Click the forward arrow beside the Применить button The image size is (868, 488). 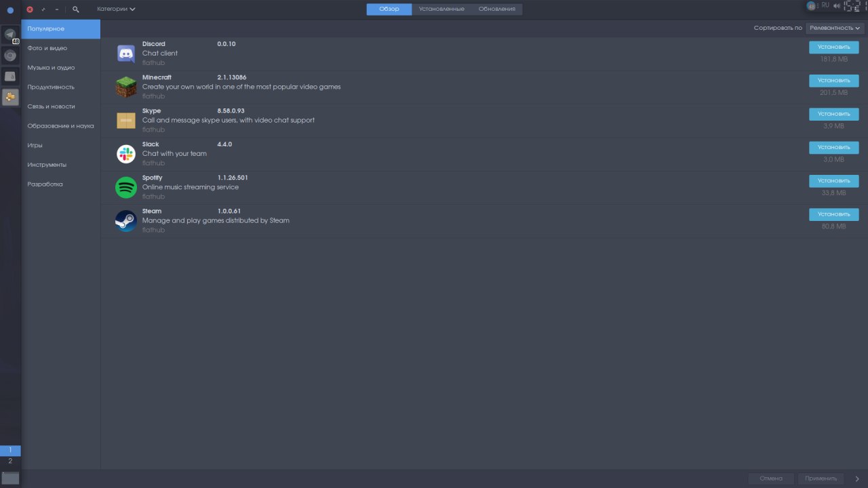[858, 479]
